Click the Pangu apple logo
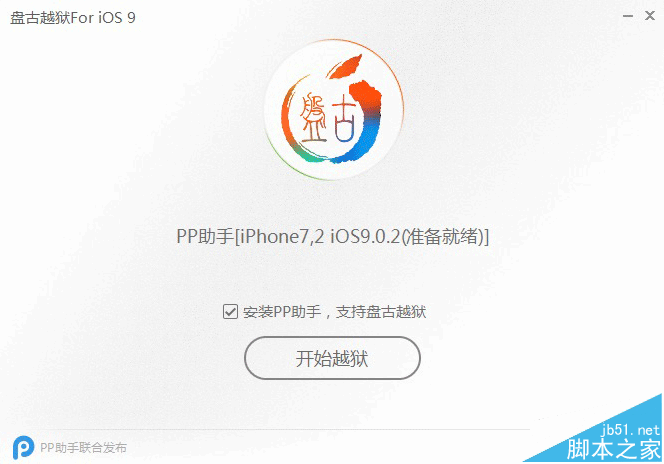This screenshot has height=464, width=664. click(333, 110)
